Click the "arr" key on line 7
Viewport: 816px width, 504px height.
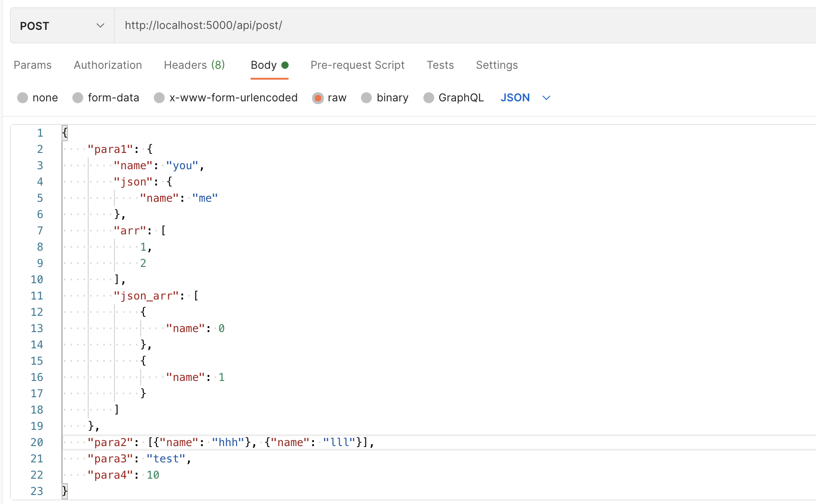coord(130,231)
